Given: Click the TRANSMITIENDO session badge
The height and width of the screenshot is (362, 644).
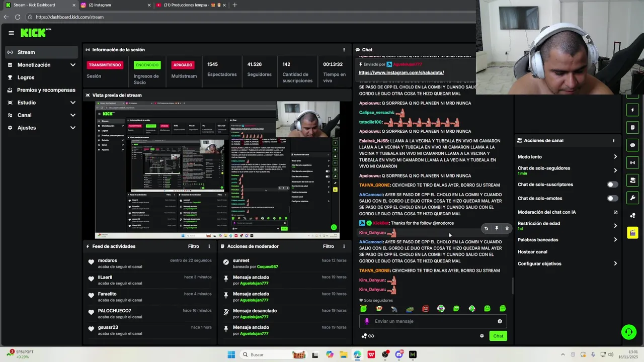Looking at the screenshot, I should 104,65.
